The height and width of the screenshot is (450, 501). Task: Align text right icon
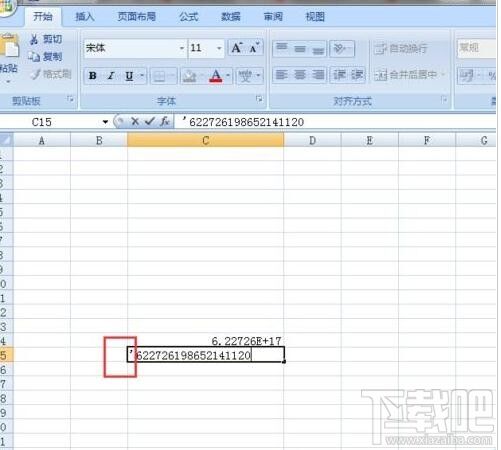pos(318,75)
